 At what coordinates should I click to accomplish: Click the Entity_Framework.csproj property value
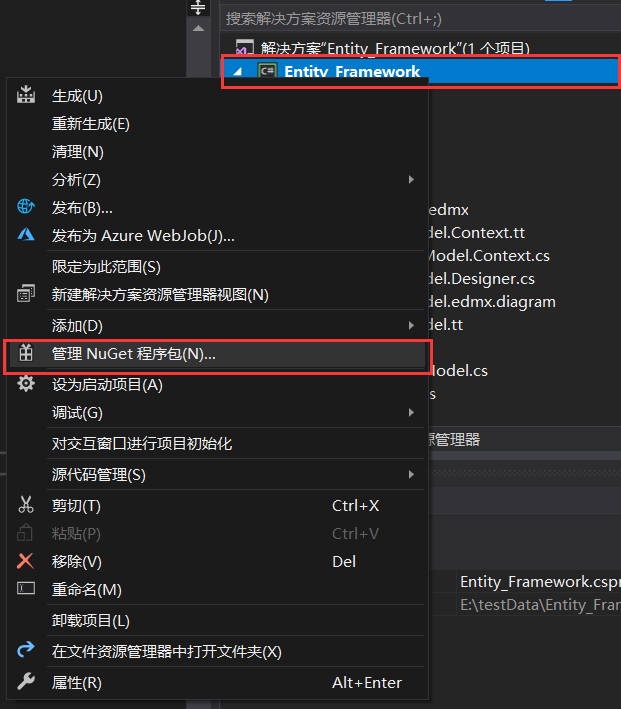(540, 581)
